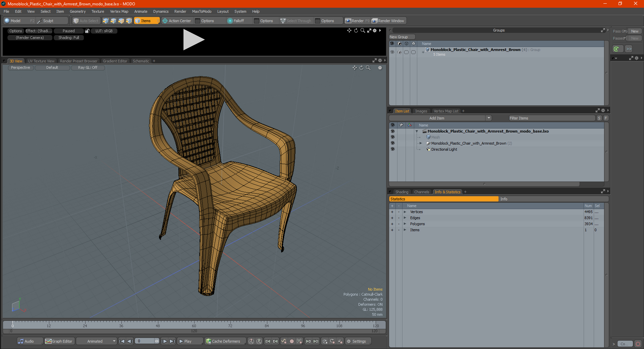The image size is (644, 349).
Task: Select Polygons selection mode cube icon
Action: pyautogui.click(x=121, y=21)
